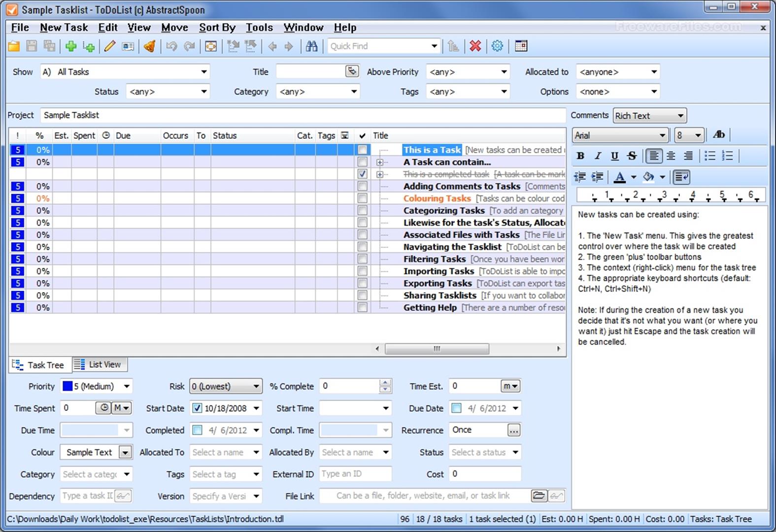Open the Show 'All Tasks' filter dropdown
Image resolution: width=776 pixels, height=532 pixels.
point(203,72)
